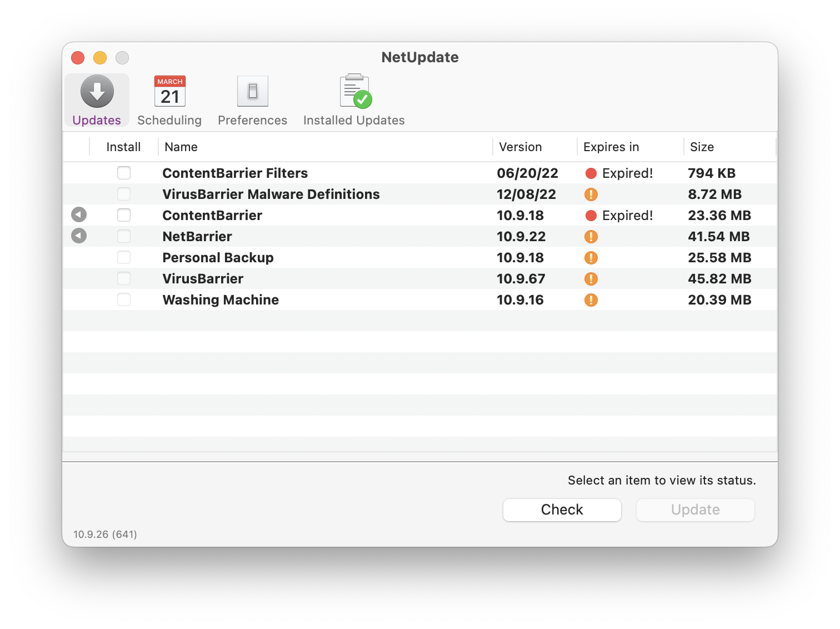Tick the VirusBarrier Malware Definitions install checkbox
The image size is (840, 629).
[x=124, y=194]
